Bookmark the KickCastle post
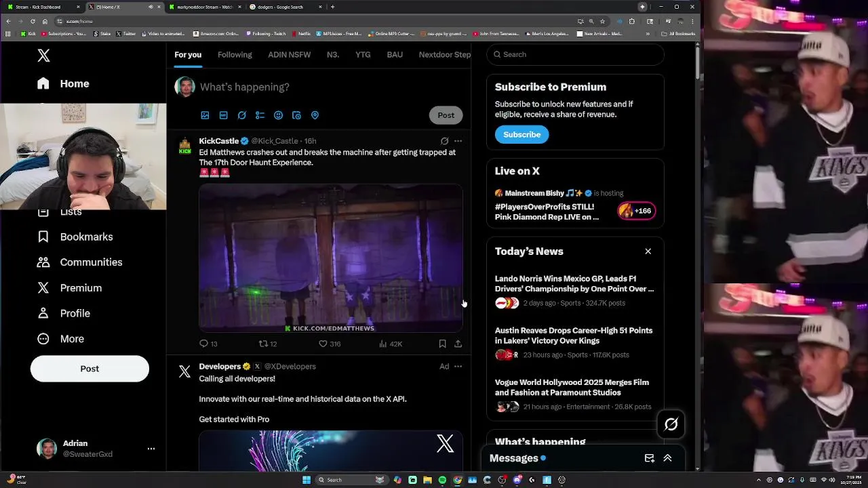This screenshot has height=488, width=868. tap(442, 344)
